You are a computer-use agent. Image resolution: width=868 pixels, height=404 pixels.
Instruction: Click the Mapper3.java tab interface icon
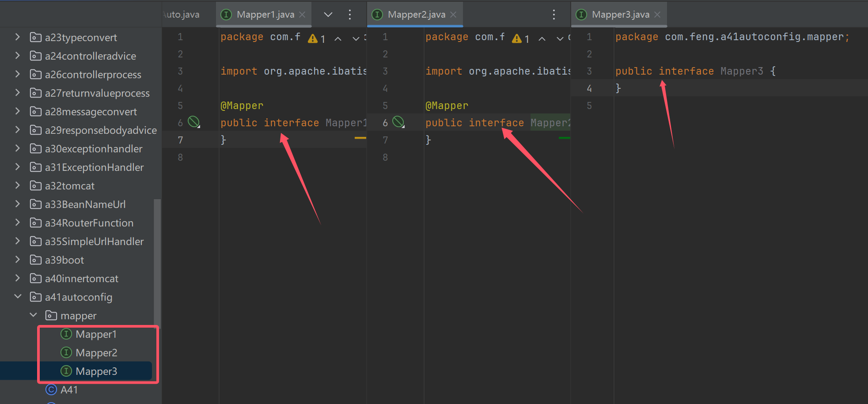[x=581, y=15]
